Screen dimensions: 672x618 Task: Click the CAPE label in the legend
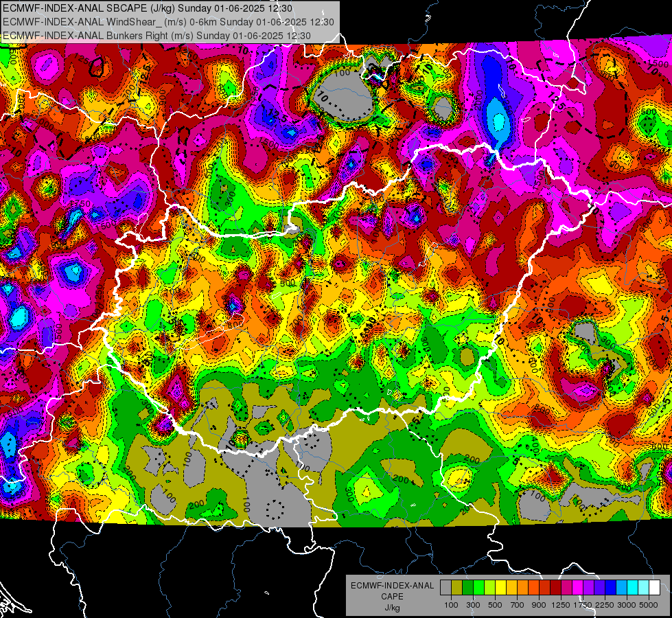[392, 597]
